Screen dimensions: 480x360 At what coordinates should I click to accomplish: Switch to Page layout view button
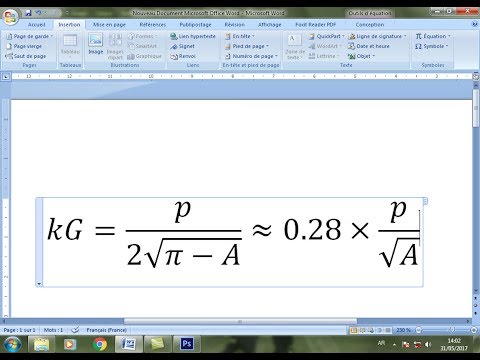[354, 330]
